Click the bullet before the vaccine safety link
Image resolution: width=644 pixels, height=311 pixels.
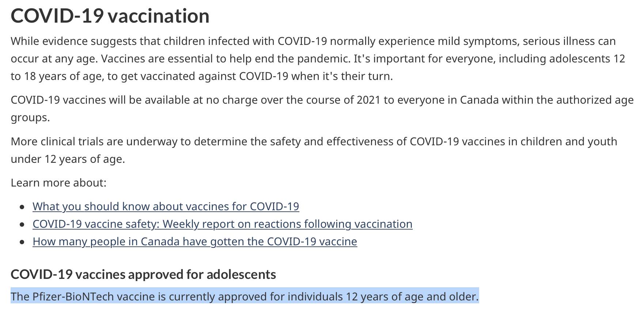pos(23,224)
